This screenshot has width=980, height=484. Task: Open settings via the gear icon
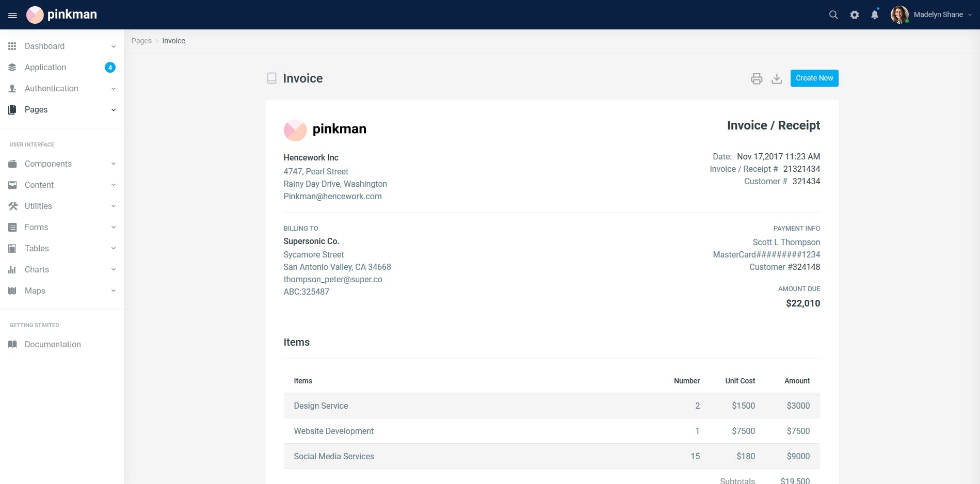coord(854,14)
